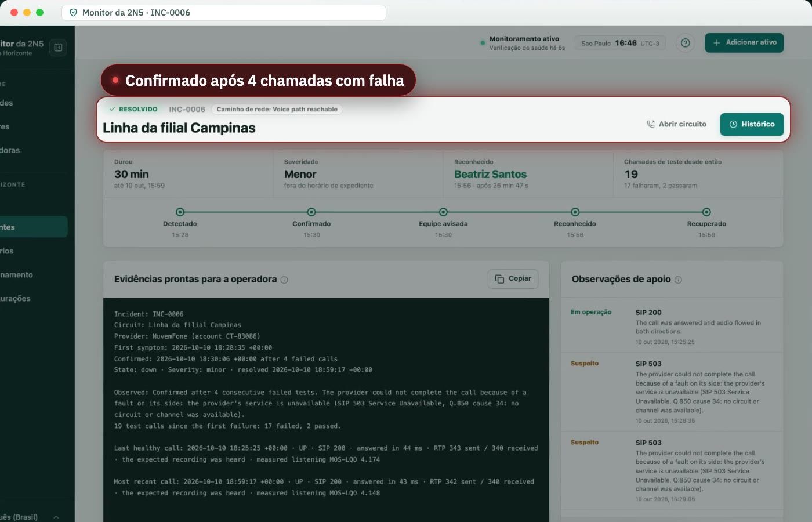Click the Monitoramento ativo status

[523, 43]
